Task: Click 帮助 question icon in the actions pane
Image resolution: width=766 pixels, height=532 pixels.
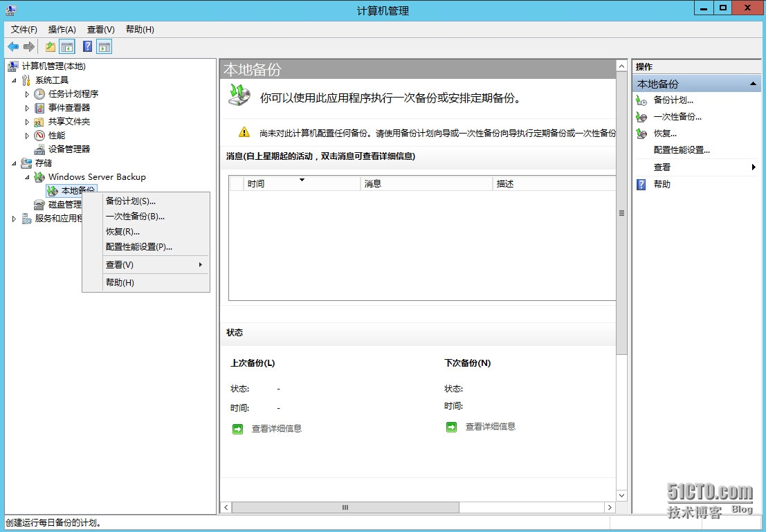Action: pyautogui.click(x=641, y=184)
